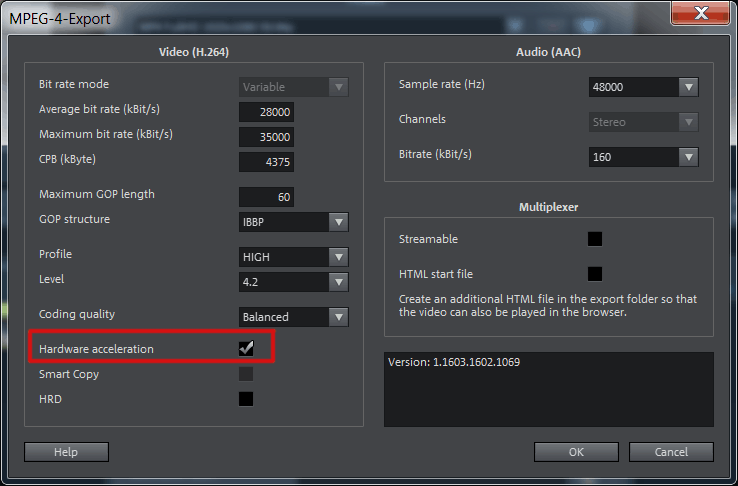Image resolution: width=738 pixels, height=486 pixels.
Task: Click the HTML file description text
Action: click(x=548, y=305)
